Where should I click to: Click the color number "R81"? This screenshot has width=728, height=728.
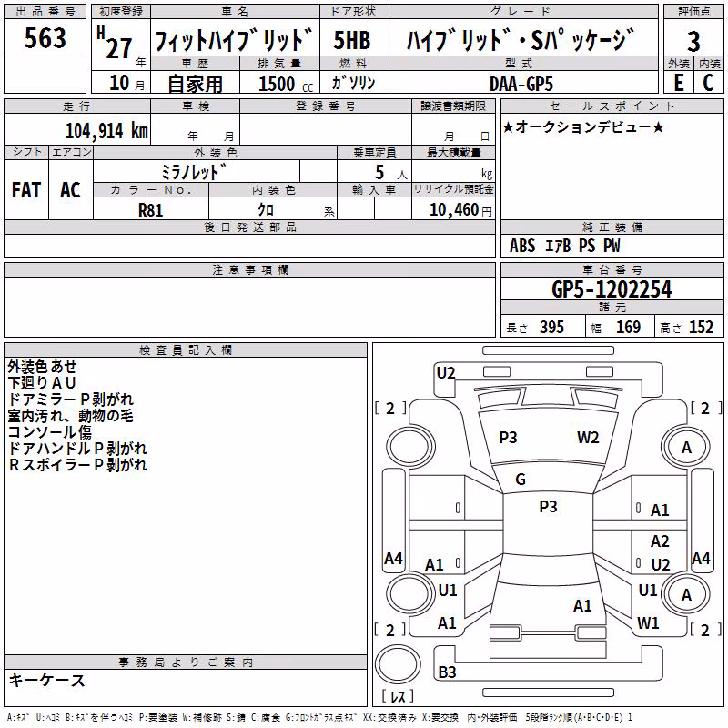pyautogui.click(x=150, y=210)
